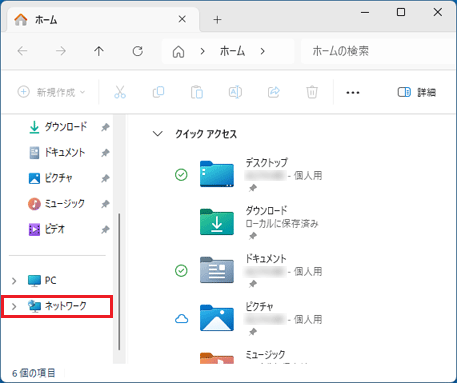The height and width of the screenshot is (383, 457).
Task: Select the デスクトップ folder icon
Action: (x=217, y=174)
